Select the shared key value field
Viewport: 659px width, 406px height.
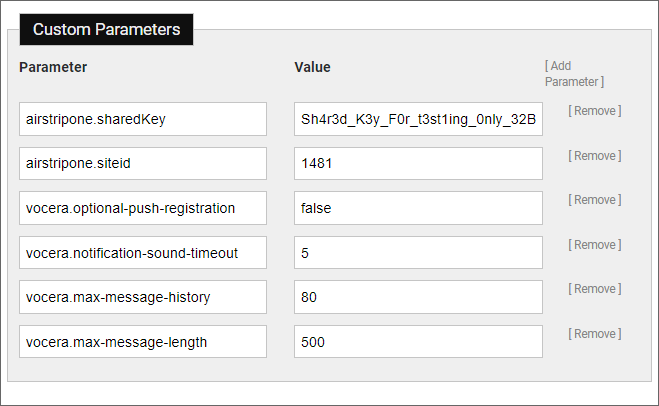pyautogui.click(x=418, y=119)
